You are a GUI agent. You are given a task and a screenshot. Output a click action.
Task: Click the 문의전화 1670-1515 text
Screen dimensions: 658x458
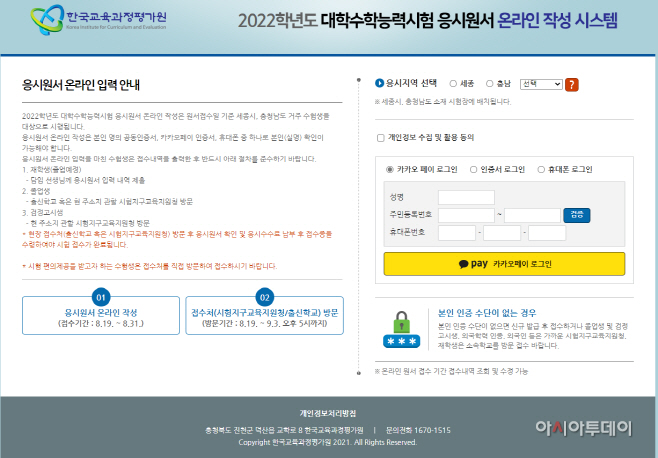click(x=418, y=430)
